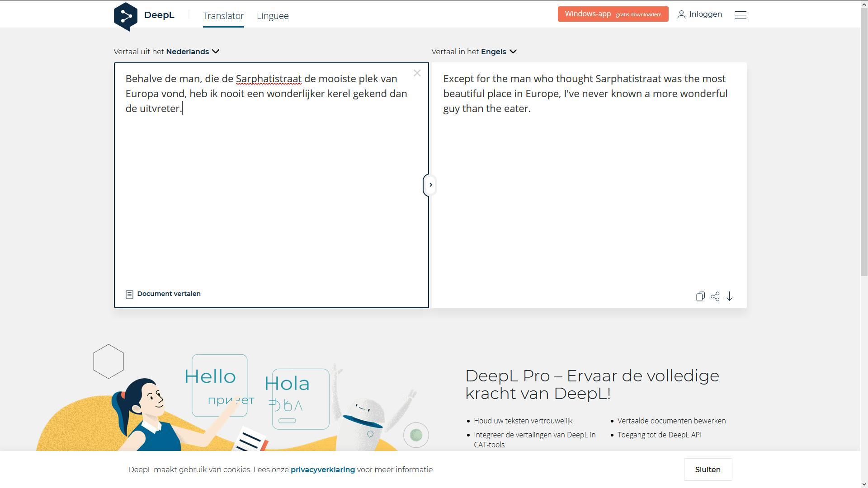
Task: Open the privacyverklaring link
Action: click(322, 469)
